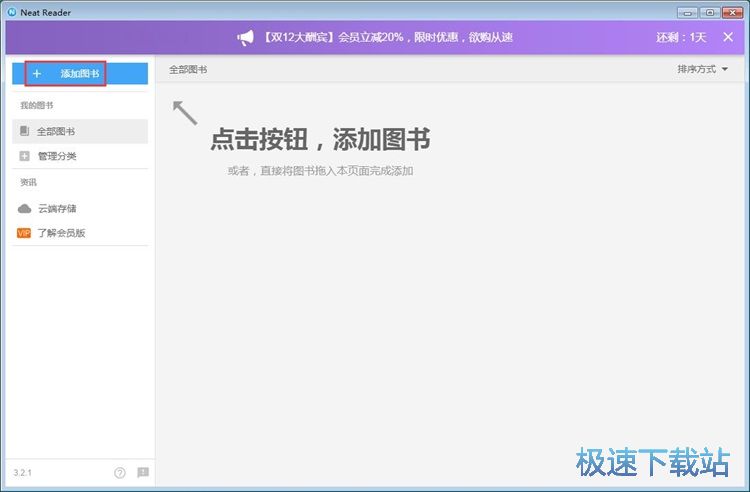
Task: Open 管理分类 in the sidebar
Action: pyautogui.click(x=57, y=156)
